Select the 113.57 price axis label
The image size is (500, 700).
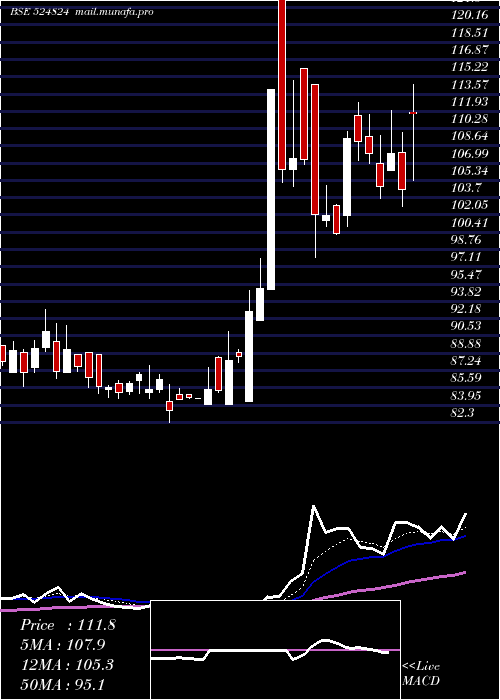469,85
